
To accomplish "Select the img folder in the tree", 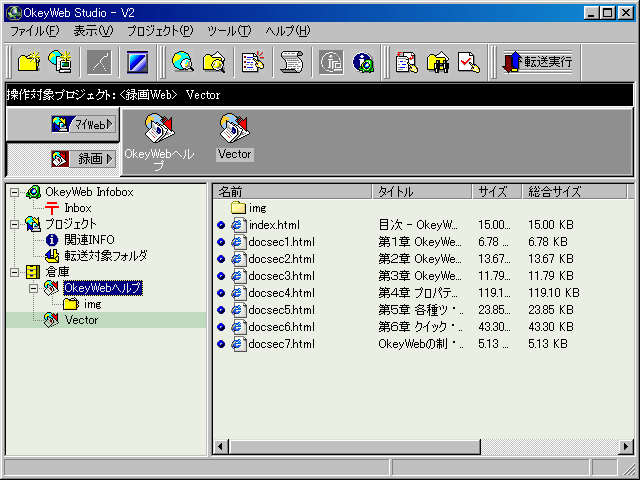I will point(92,304).
